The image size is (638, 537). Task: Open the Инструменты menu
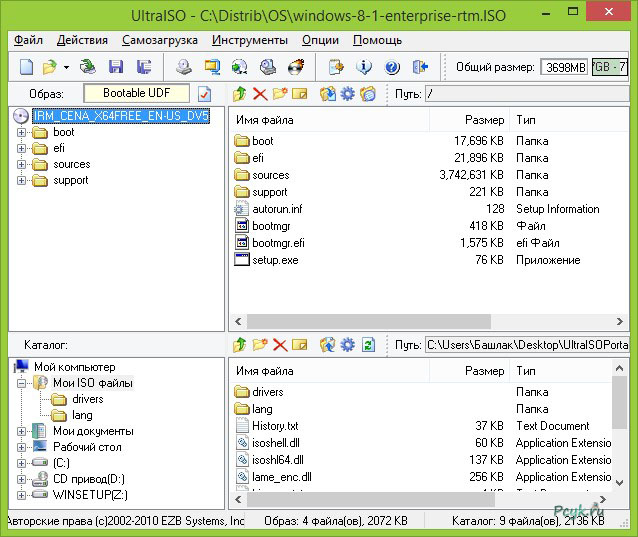tap(249, 40)
